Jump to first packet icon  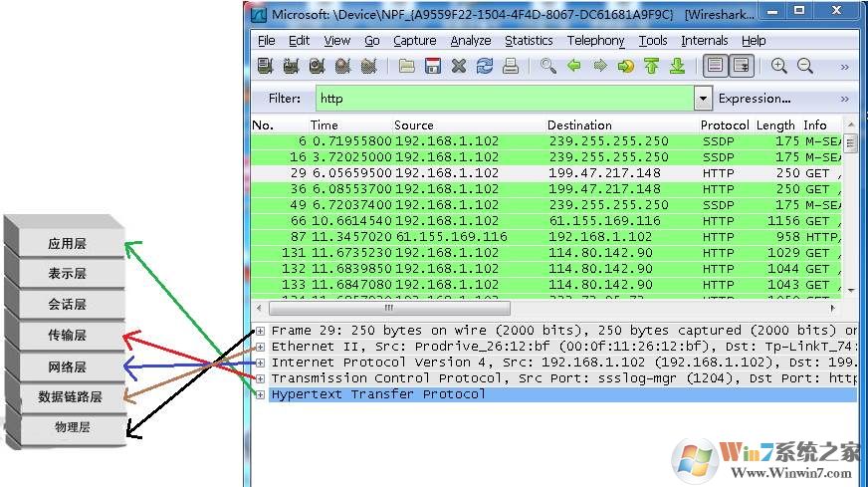(x=652, y=67)
